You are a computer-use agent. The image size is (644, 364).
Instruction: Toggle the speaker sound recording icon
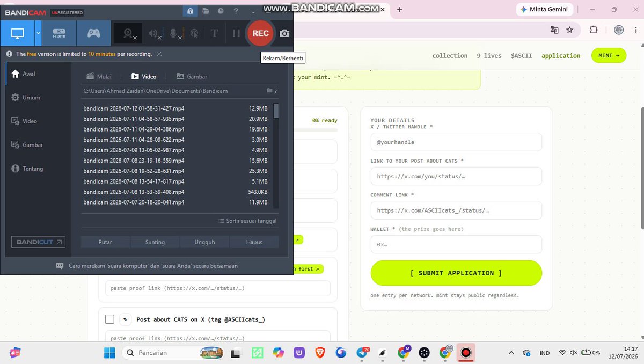153,33
